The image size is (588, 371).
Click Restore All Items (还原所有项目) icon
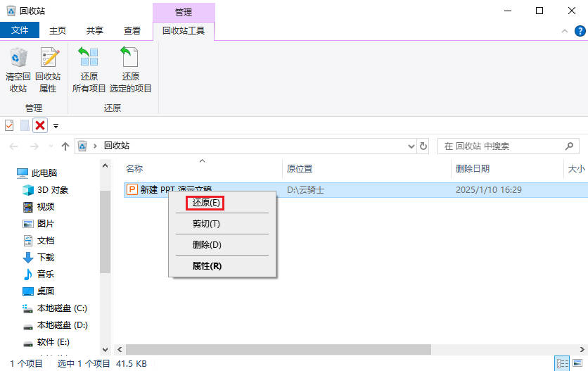[x=89, y=70]
